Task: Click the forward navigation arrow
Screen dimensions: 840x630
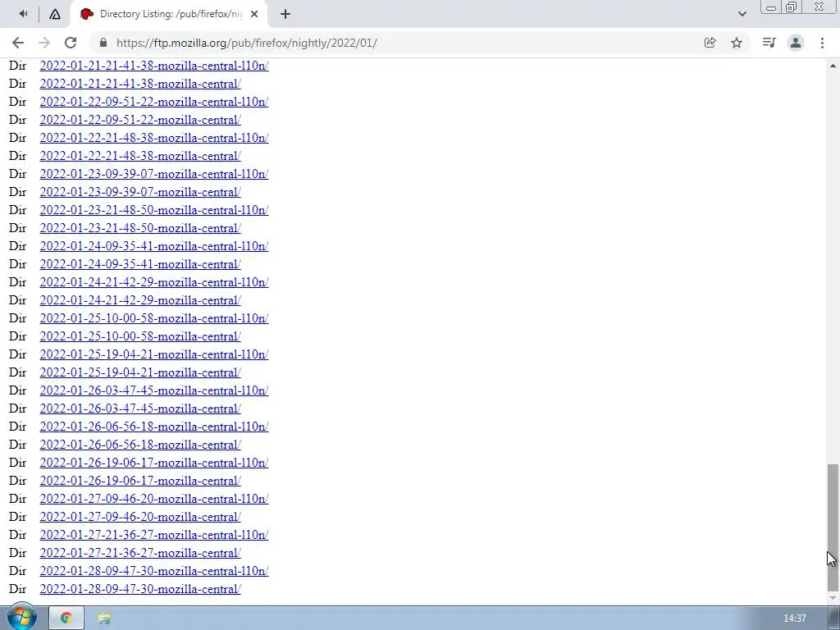Action: click(44, 43)
